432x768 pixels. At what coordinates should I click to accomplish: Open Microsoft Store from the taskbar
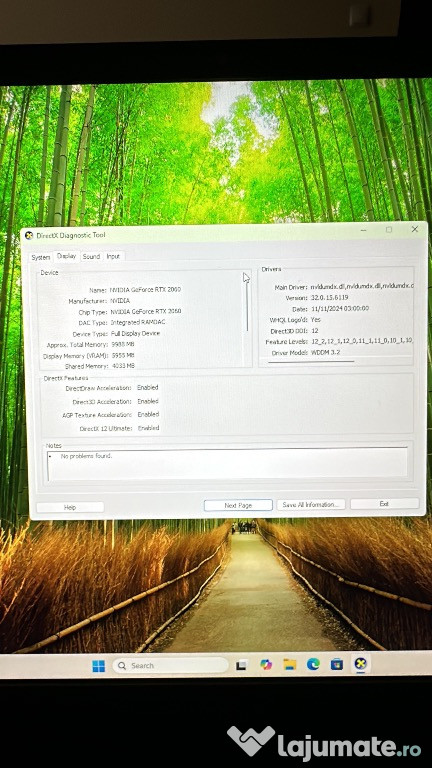coord(337,664)
